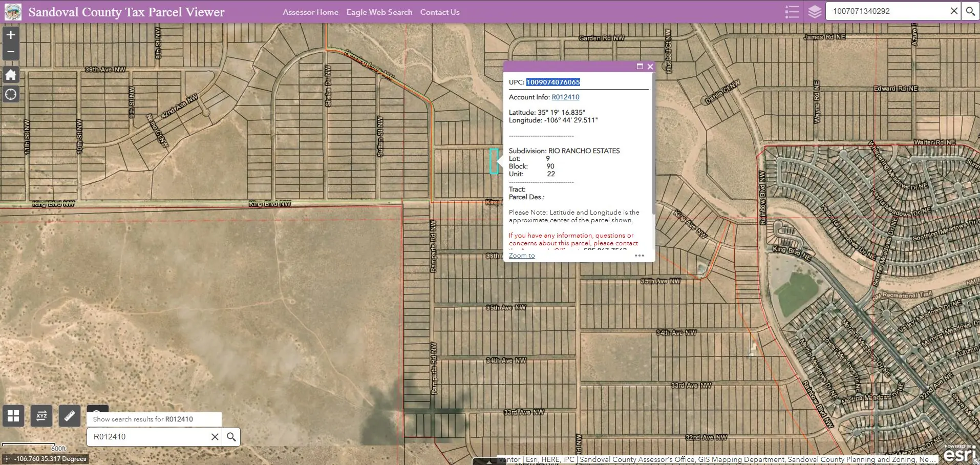Zoom out of the parcel map
Image resolution: width=980 pixels, height=465 pixels.
click(x=11, y=52)
